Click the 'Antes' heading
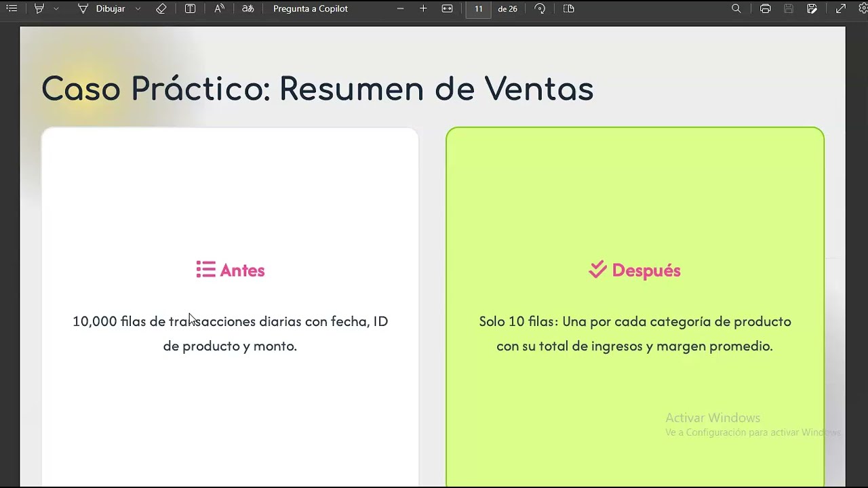Viewport: 868px width, 488px height. [242, 270]
